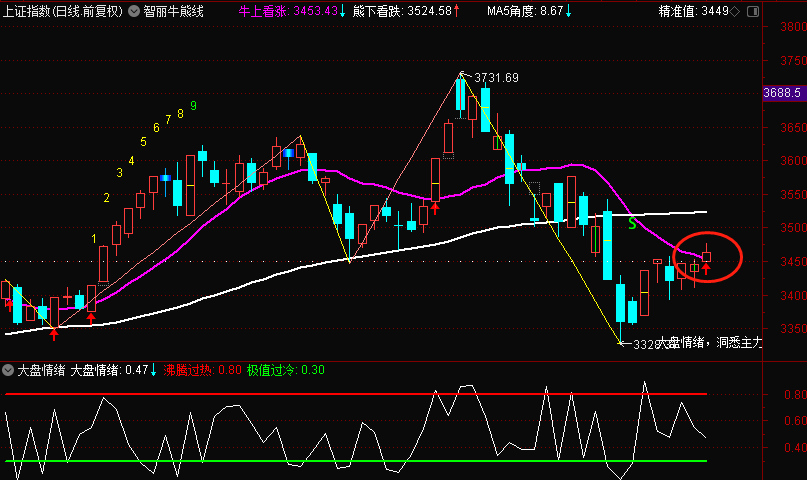Click the 3350 price axis label

tap(793, 329)
